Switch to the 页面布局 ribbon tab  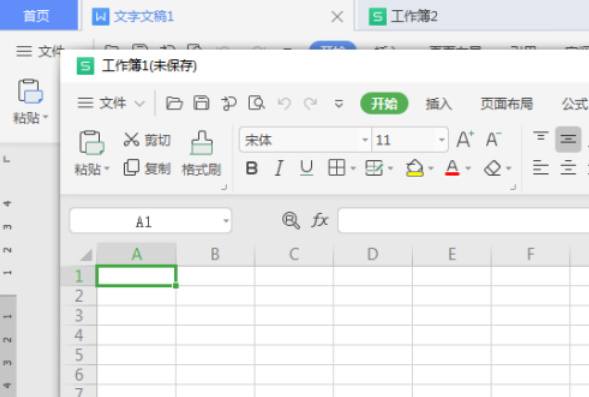tap(507, 104)
